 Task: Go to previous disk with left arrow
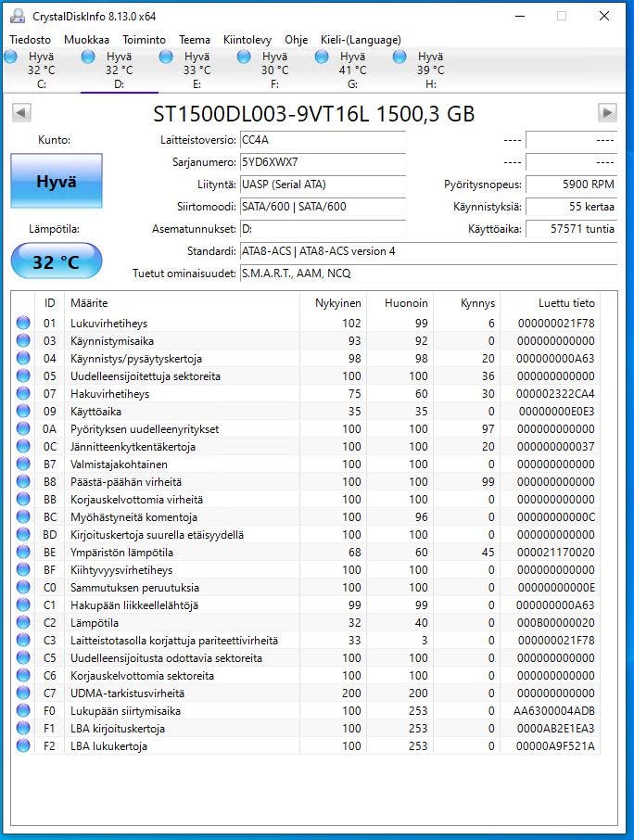[x=21, y=113]
